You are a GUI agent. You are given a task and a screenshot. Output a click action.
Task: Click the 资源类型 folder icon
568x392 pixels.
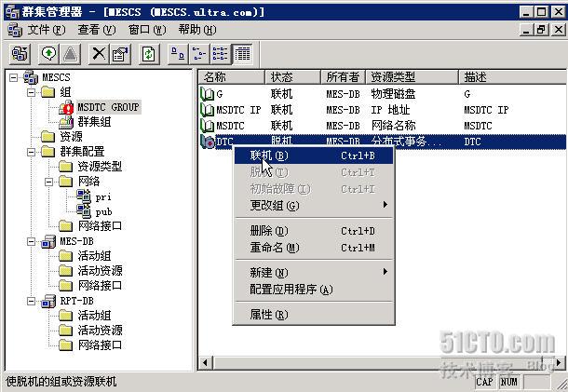click(65, 167)
